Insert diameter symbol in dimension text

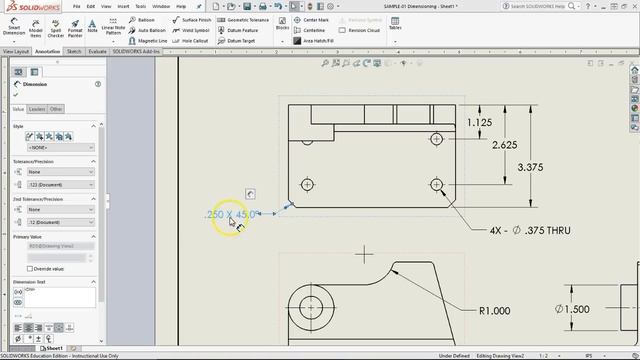(18, 338)
